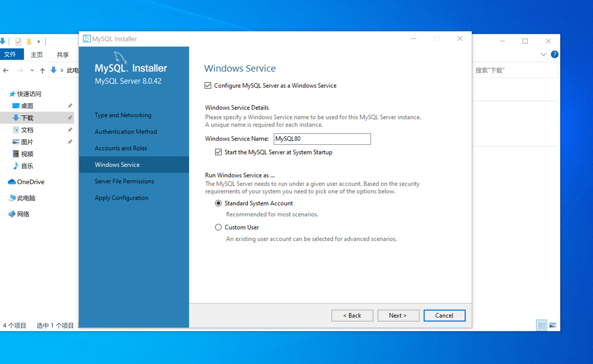Click the new folder quick access icon

pos(29,41)
